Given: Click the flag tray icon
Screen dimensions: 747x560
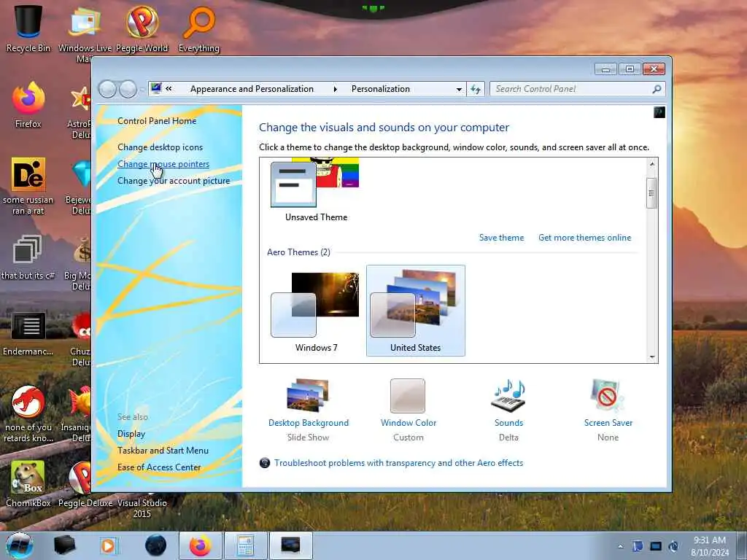Looking at the screenshot, I should (638, 546).
